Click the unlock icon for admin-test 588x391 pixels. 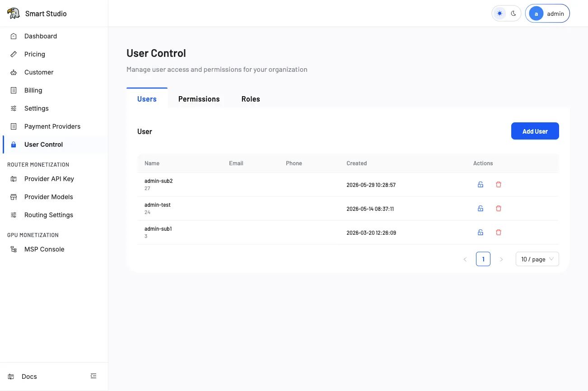pyautogui.click(x=481, y=209)
